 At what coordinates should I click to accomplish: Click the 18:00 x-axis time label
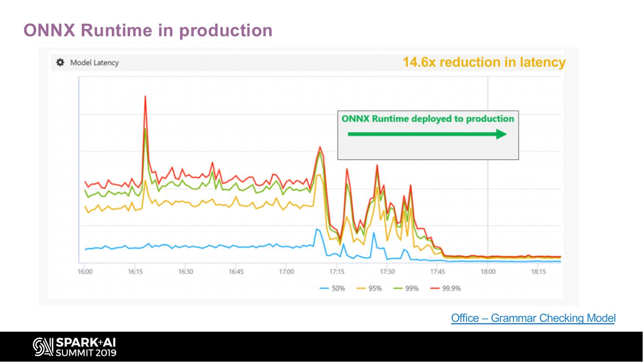(488, 272)
